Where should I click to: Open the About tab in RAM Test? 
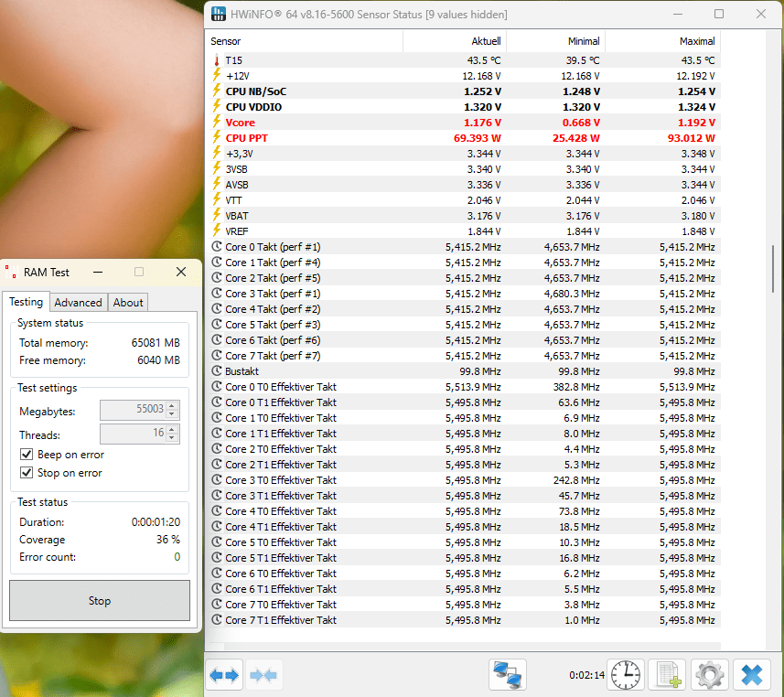pyautogui.click(x=128, y=303)
